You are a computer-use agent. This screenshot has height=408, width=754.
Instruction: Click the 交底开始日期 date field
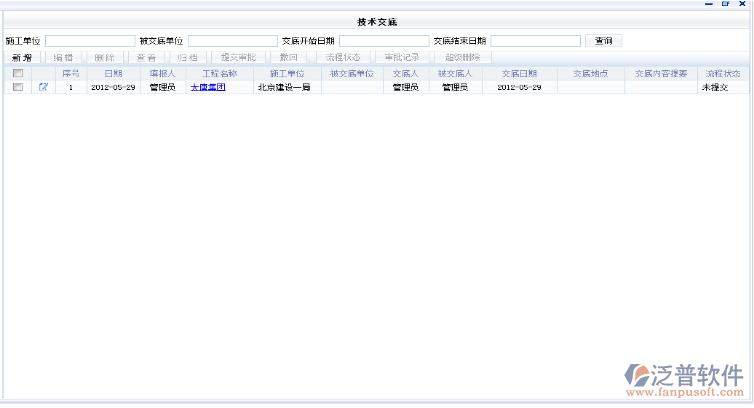[x=383, y=41]
